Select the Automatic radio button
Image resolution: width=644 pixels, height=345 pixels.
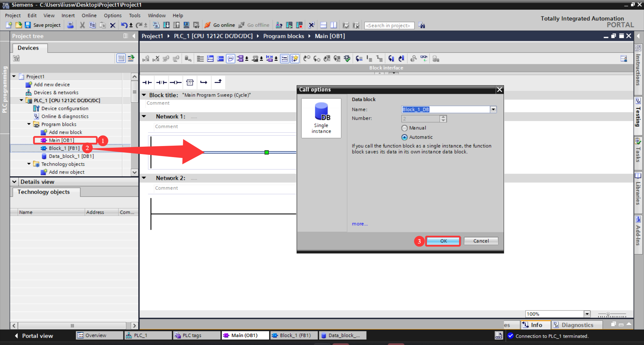(x=405, y=137)
